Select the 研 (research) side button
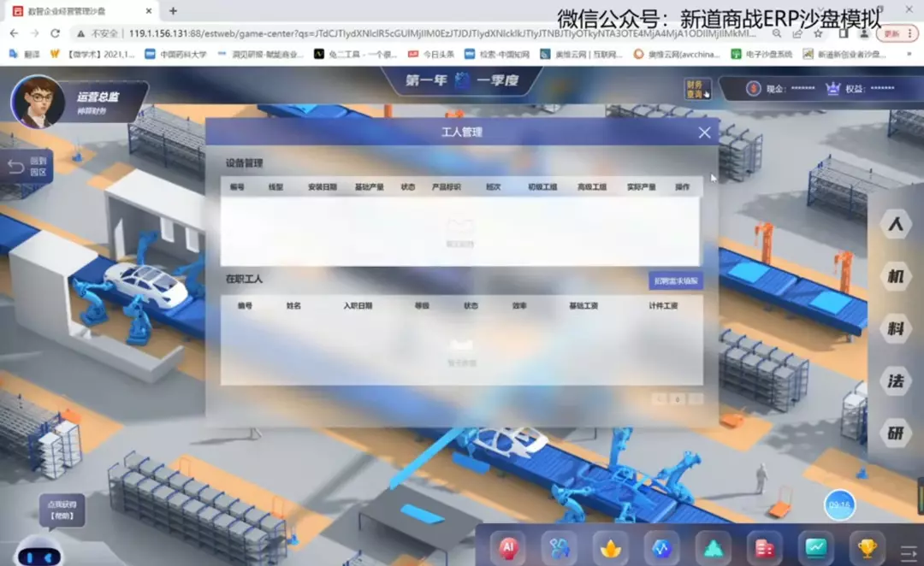The image size is (924, 566). 896,433
